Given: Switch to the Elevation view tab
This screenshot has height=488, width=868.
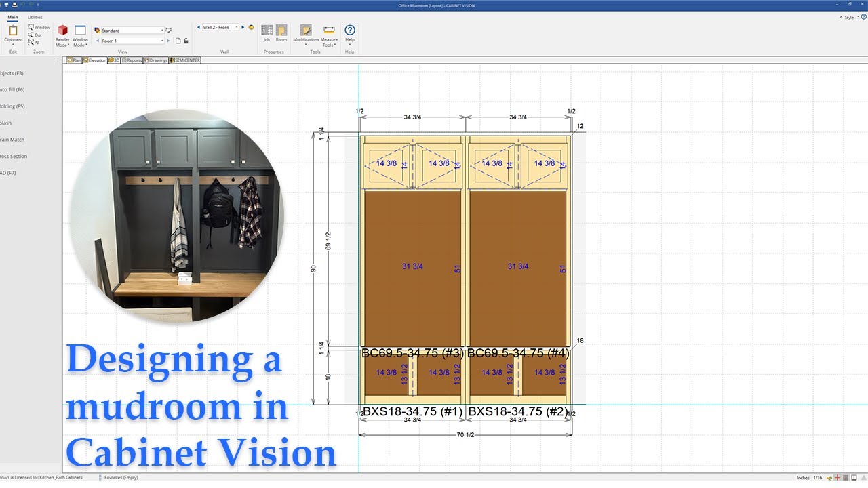Looking at the screenshot, I should [x=94, y=60].
